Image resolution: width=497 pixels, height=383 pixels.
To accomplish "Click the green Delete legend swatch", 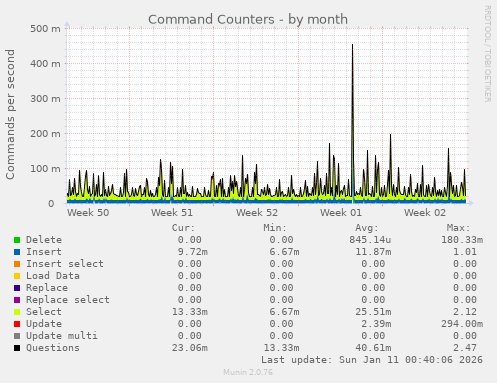I will [x=17, y=240].
